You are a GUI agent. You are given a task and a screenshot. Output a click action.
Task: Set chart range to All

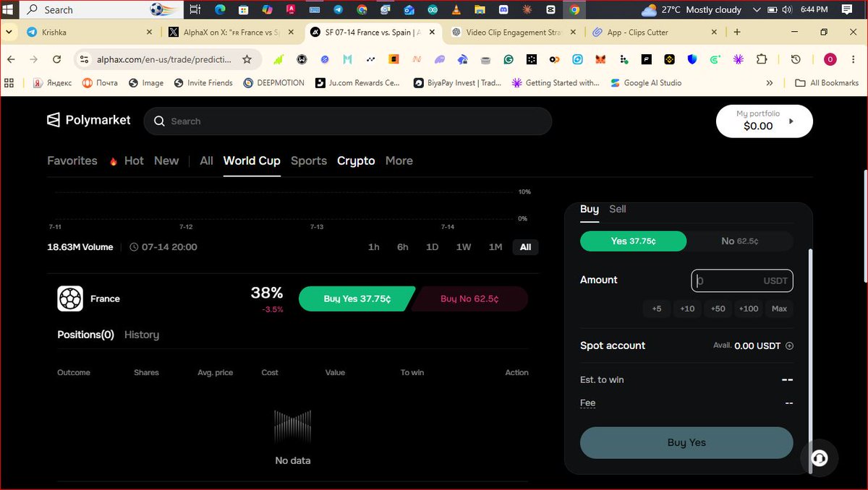click(526, 247)
